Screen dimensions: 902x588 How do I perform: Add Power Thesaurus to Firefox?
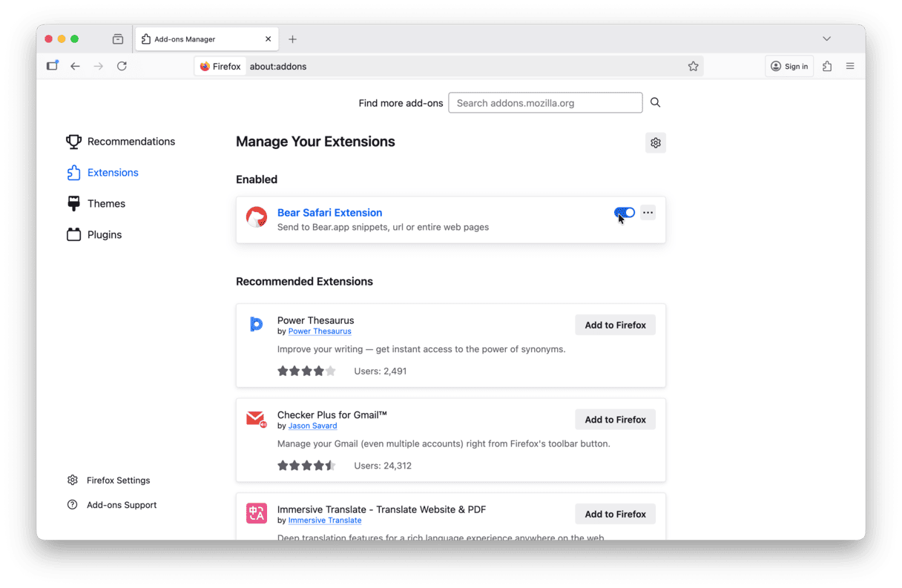click(615, 325)
